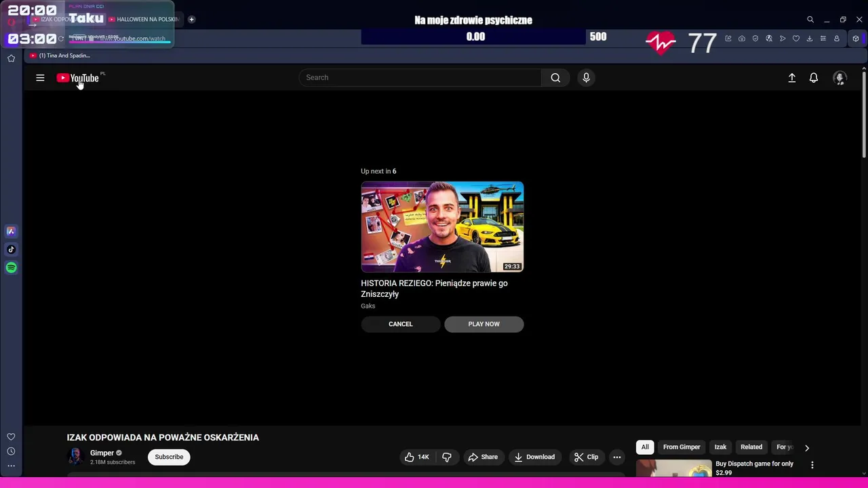Open the Gimper channel avatar

tap(76, 457)
